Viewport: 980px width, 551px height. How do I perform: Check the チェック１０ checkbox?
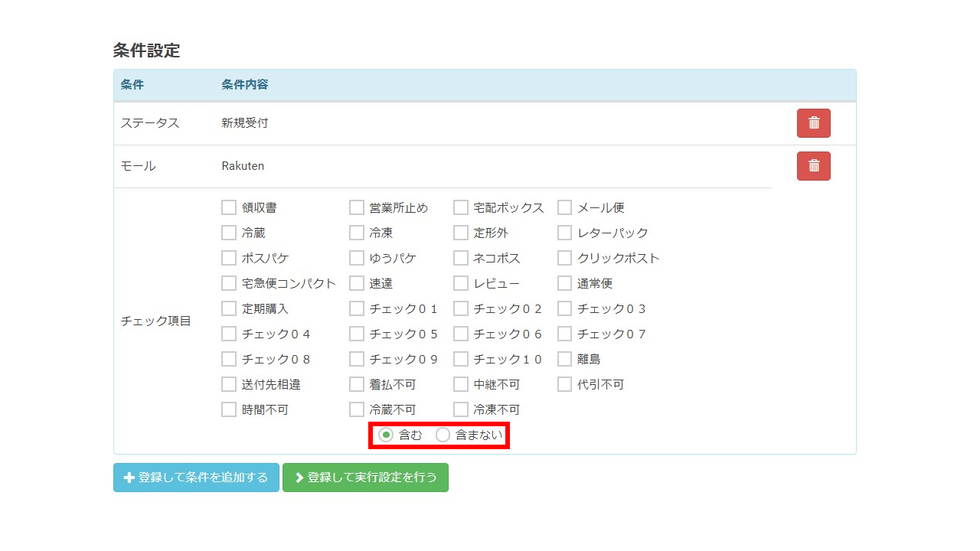click(x=461, y=359)
